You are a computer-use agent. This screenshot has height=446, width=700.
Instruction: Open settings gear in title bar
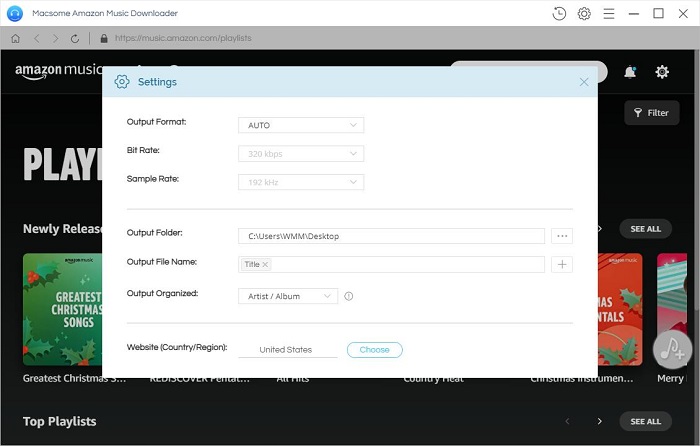[x=584, y=13]
